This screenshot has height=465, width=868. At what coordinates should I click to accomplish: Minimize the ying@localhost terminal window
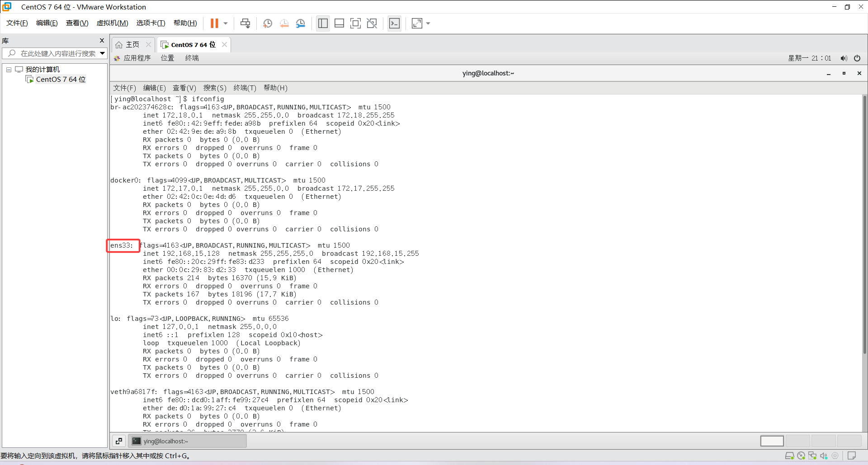(x=829, y=73)
